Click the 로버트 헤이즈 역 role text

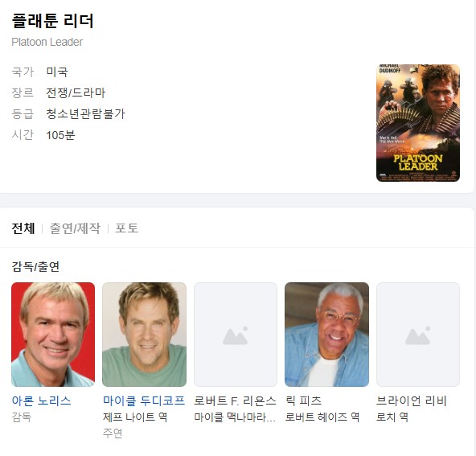point(322,417)
